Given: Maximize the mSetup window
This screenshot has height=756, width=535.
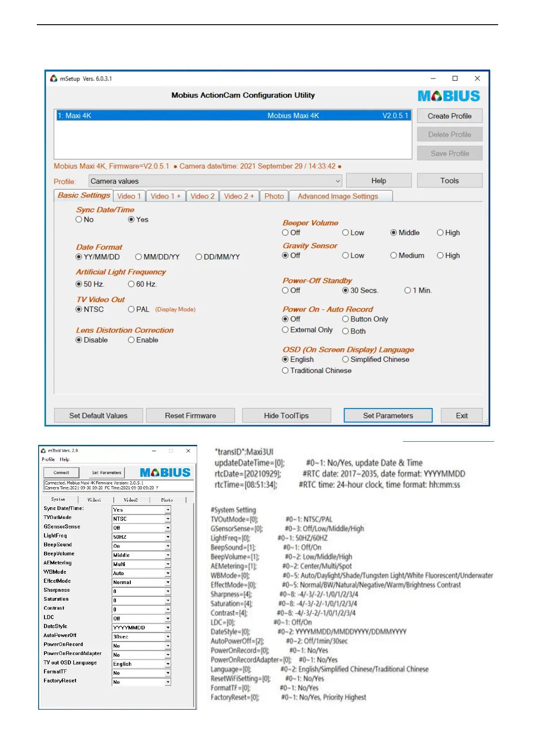Looking at the screenshot, I should pyautogui.click(x=455, y=79).
